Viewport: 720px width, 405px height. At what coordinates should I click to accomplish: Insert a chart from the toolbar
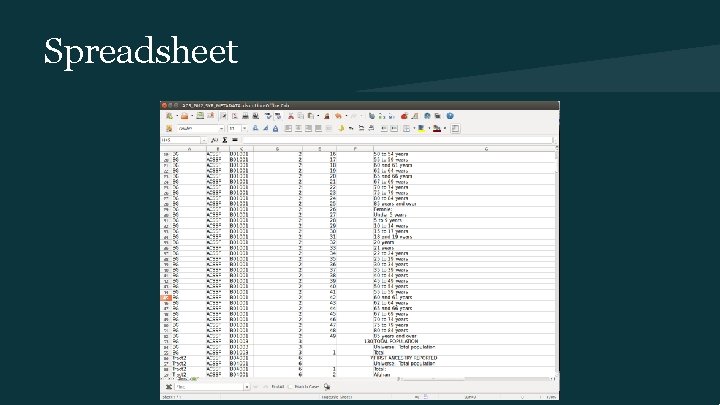(x=405, y=116)
